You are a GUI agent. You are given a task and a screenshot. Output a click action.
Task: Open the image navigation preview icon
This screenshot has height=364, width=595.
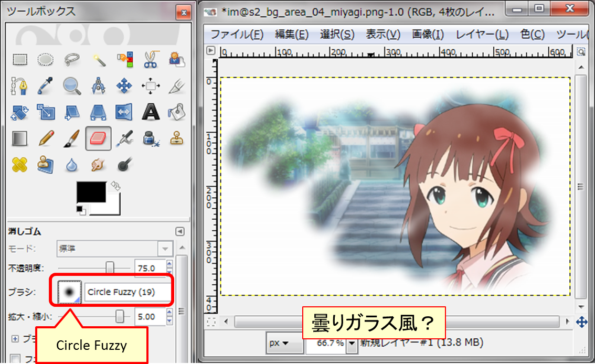click(x=581, y=322)
